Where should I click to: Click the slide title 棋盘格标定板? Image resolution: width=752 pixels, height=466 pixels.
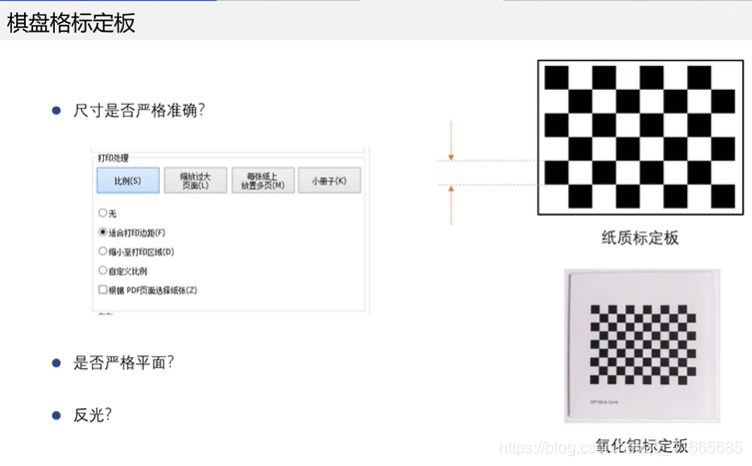[x=71, y=23]
